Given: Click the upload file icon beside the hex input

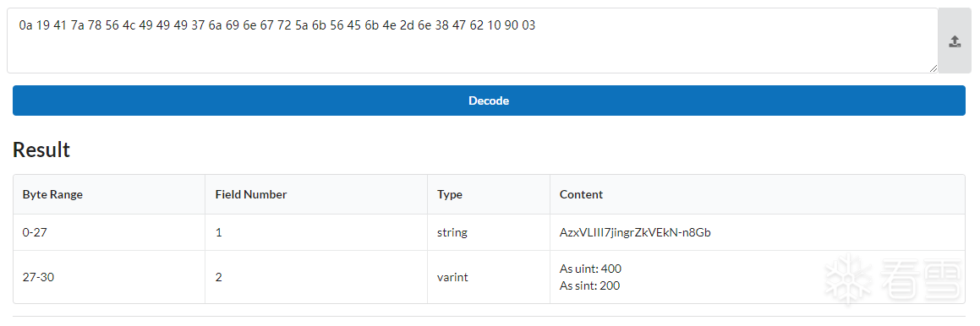Looking at the screenshot, I should 955,41.
